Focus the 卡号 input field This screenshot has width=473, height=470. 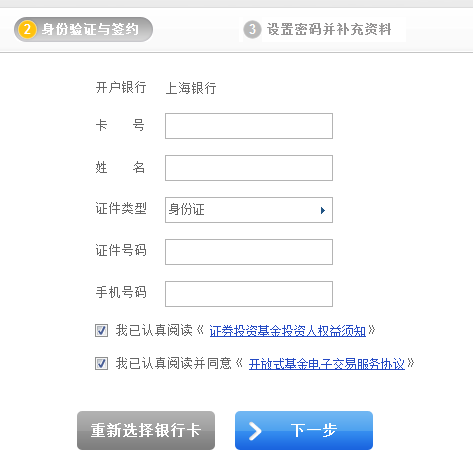click(x=249, y=126)
